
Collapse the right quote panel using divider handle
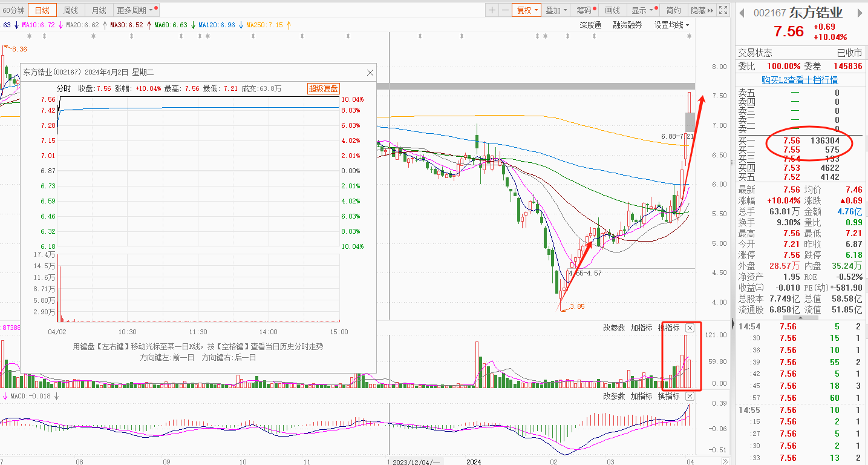point(733,323)
